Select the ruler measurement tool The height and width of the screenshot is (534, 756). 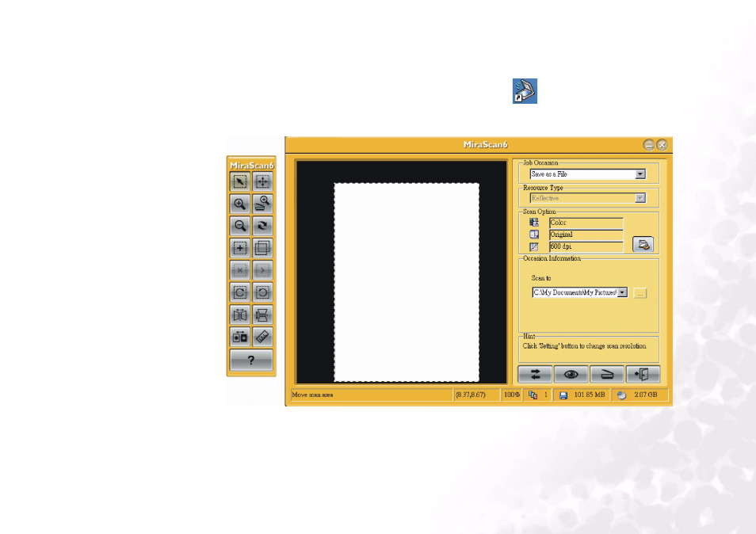pos(262,337)
